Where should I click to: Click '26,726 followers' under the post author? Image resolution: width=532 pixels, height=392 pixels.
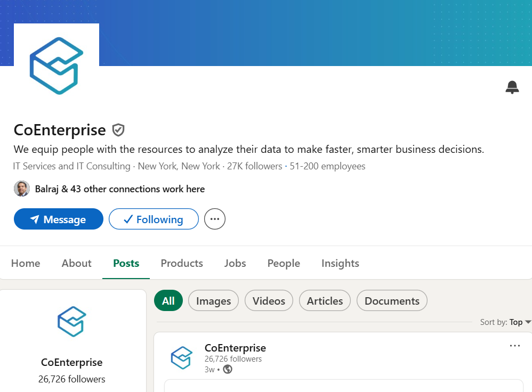(x=233, y=359)
